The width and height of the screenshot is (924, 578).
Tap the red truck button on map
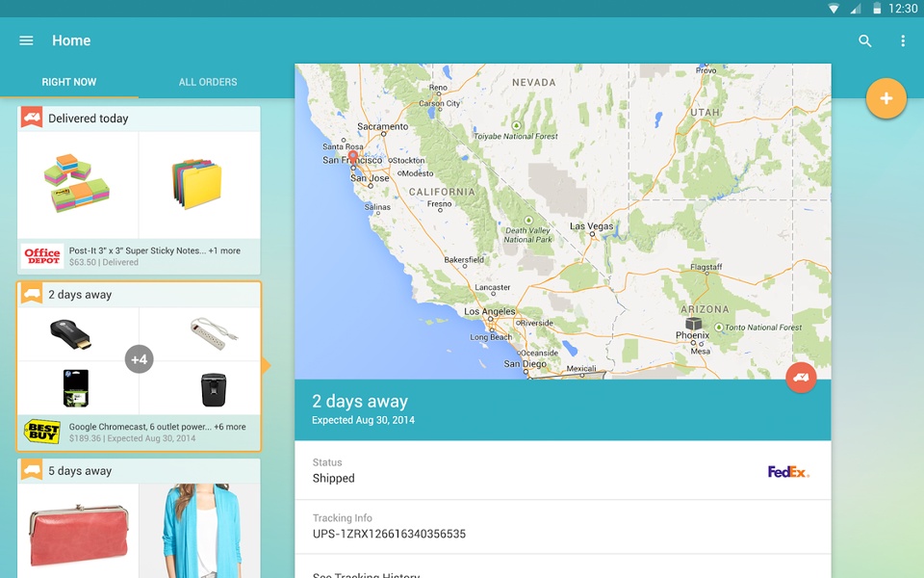click(801, 378)
